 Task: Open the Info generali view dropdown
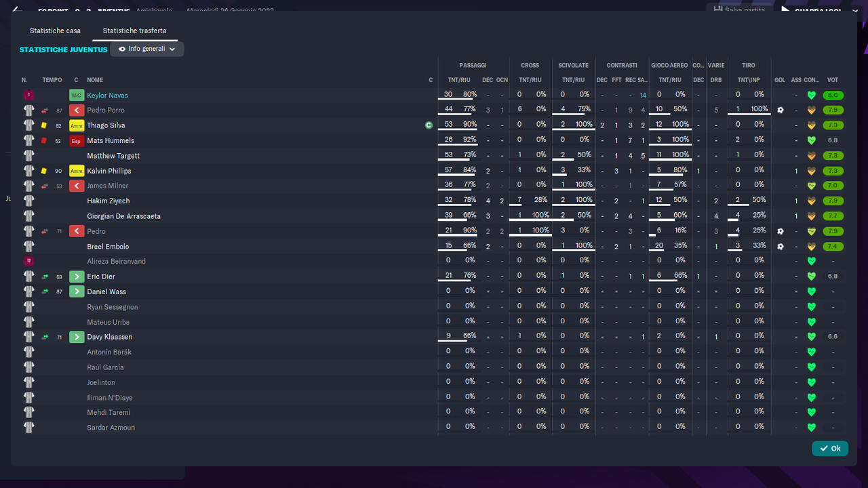[x=147, y=49]
